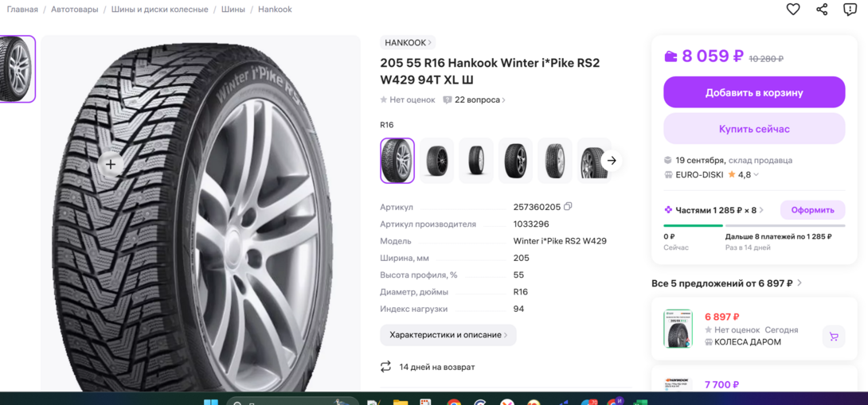The height and width of the screenshot is (405, 868).
Task: Open the report problem icon
Action: (850, 10)
